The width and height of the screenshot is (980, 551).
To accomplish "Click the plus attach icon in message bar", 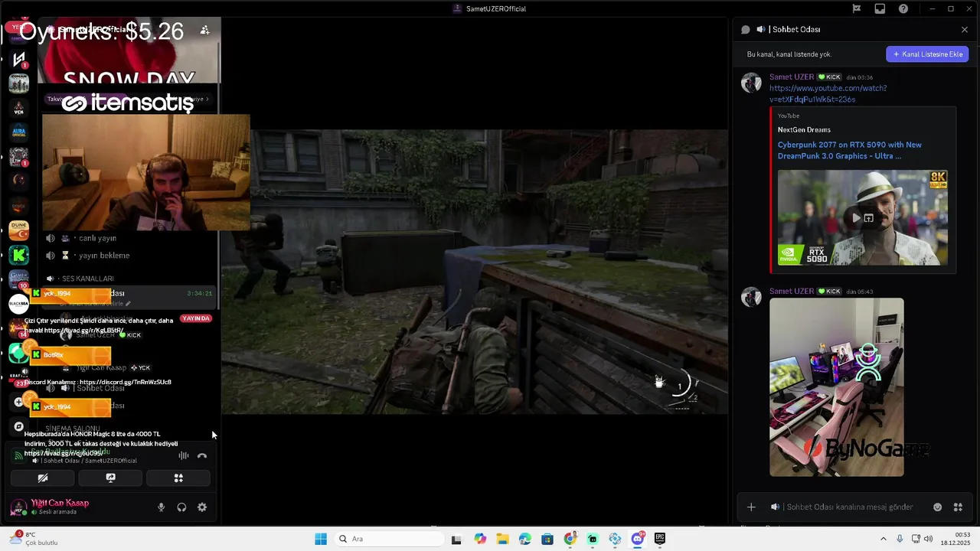I will pyautogui.click(x=751, y=507).
